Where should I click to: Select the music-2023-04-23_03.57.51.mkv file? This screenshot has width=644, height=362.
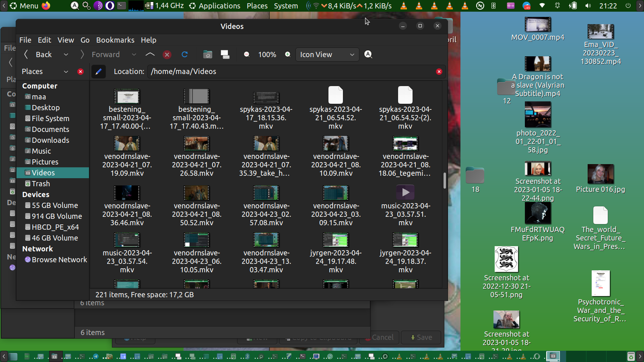[x=405, y=206]
